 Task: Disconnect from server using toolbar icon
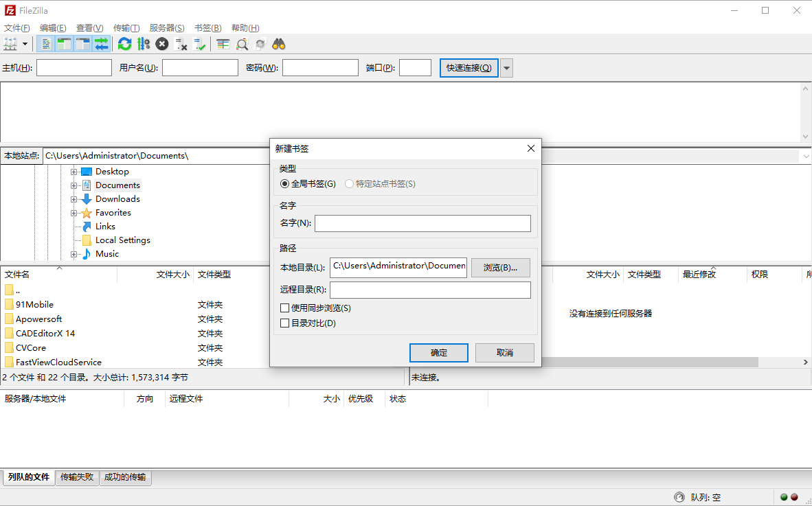(181, 43)
